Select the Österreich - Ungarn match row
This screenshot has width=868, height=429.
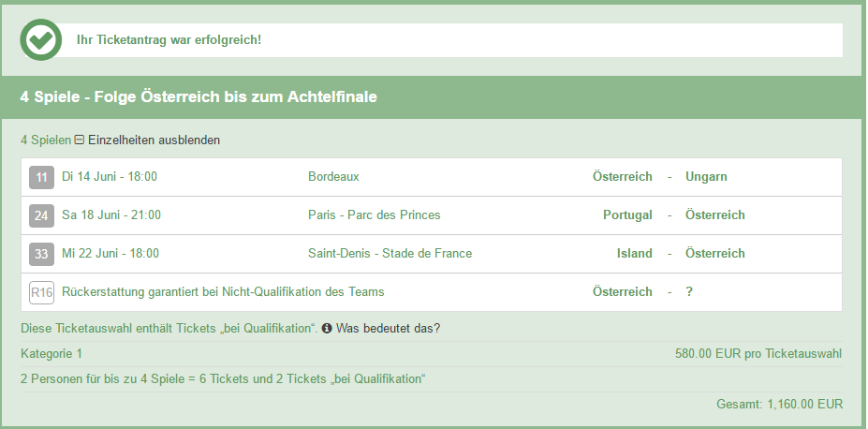[x=432, y=177]
